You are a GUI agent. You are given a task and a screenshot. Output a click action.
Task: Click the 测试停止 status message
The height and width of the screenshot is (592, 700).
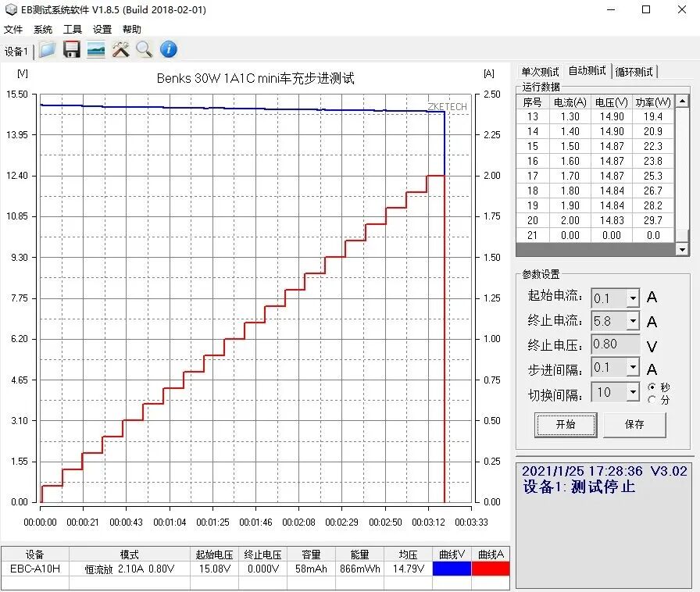(x=602, y=487)
